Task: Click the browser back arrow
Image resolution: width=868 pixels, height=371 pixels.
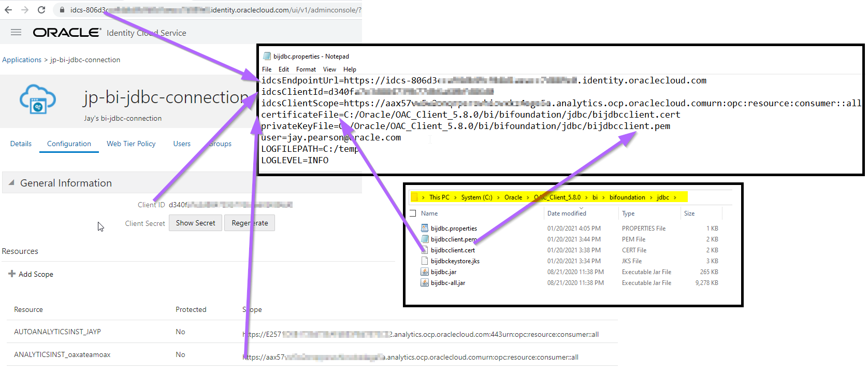Action: click(x=8, y=10)
